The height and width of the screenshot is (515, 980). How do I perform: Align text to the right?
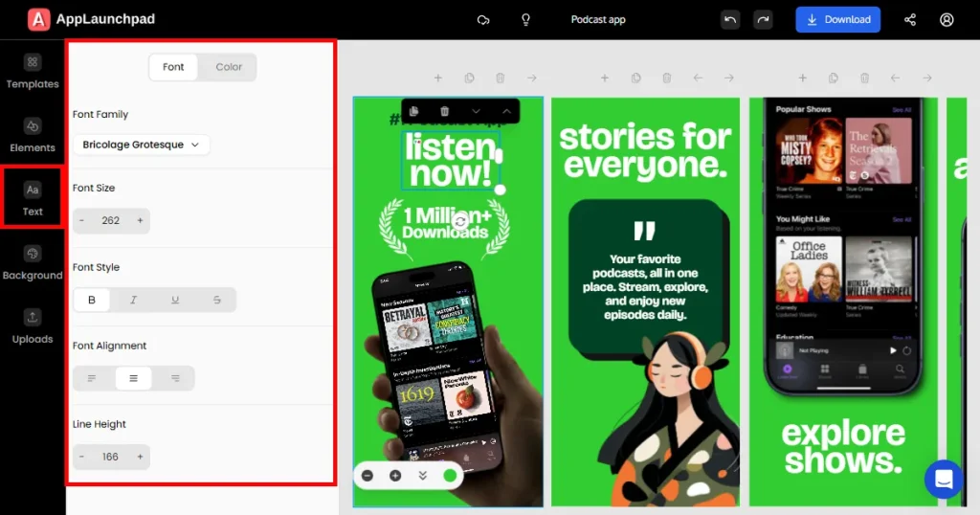click(175, 378)
